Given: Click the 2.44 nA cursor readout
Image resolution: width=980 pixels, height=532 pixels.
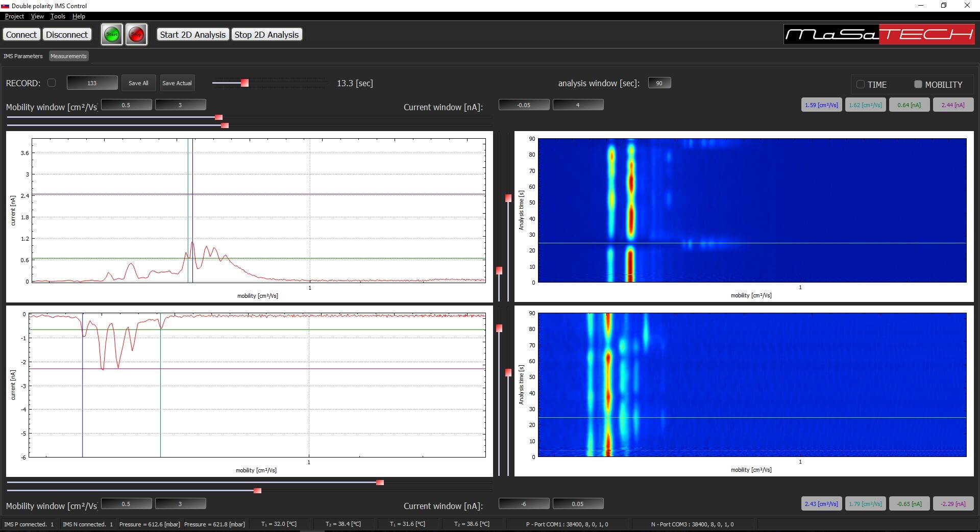Looking at the screenshot, I should click(953, 105).
